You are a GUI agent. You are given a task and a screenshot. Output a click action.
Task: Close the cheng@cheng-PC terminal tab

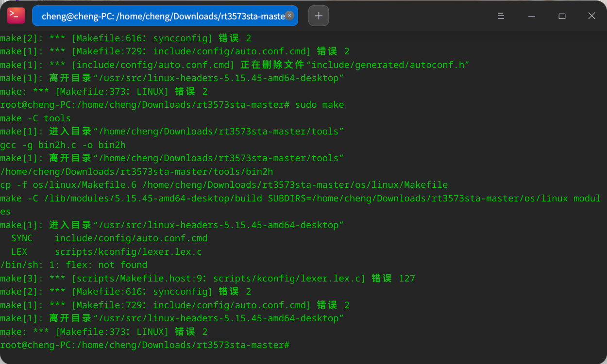289,16
